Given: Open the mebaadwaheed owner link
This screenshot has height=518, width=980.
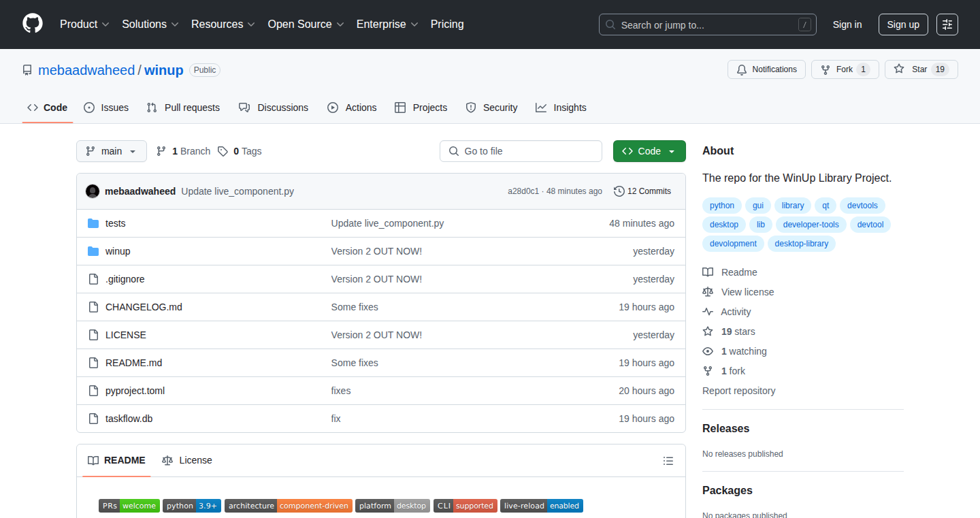Looking at the screenshot, I should (x=86, y=70).
